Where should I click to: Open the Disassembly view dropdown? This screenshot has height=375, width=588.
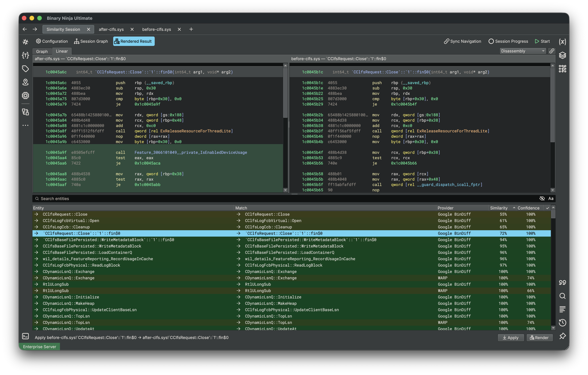[523, 51]
